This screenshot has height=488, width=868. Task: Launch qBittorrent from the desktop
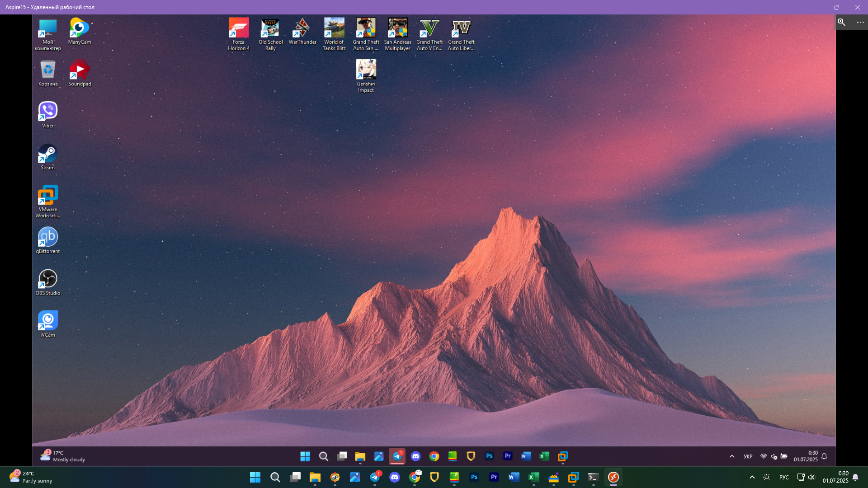47,239
